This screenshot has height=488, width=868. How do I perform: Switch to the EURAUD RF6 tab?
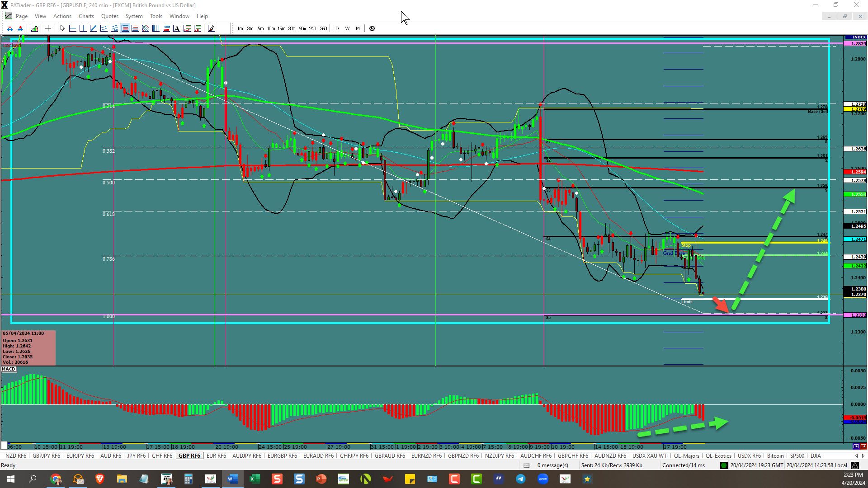[x=318, y=456]
